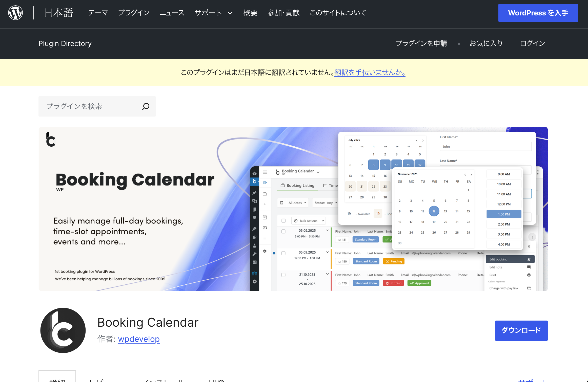
Task: Select November 12 date in banner calendar
Action: click(434, 211)
